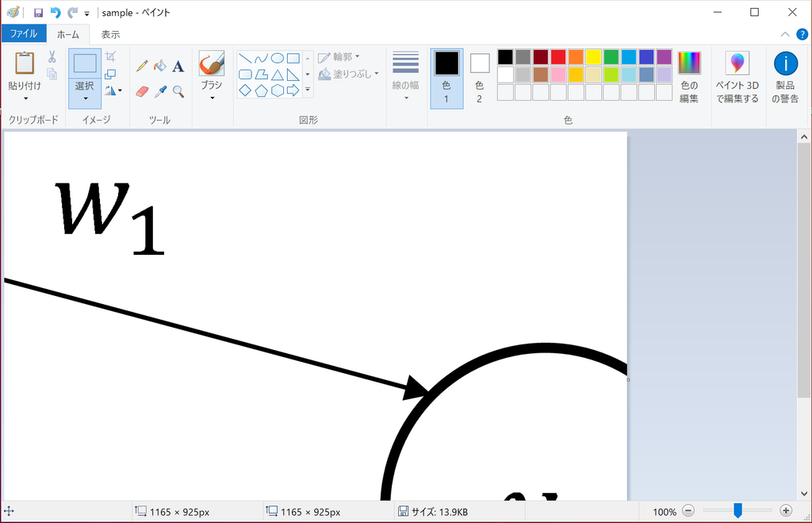Zoom in with the plus button
Screen dimensions: 812x523
point(786,511)
